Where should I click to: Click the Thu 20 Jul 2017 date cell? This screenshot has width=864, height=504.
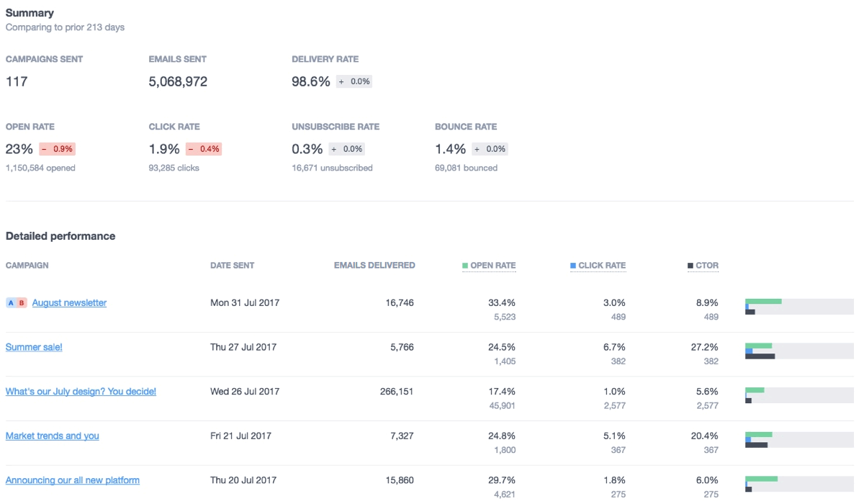[243, 480]
